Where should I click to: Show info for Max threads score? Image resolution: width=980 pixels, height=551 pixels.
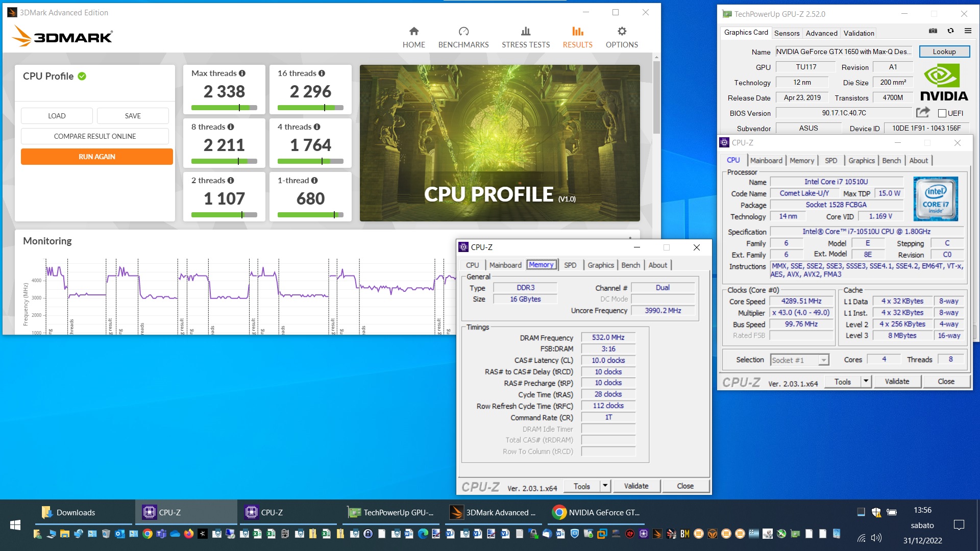(242, 73)
